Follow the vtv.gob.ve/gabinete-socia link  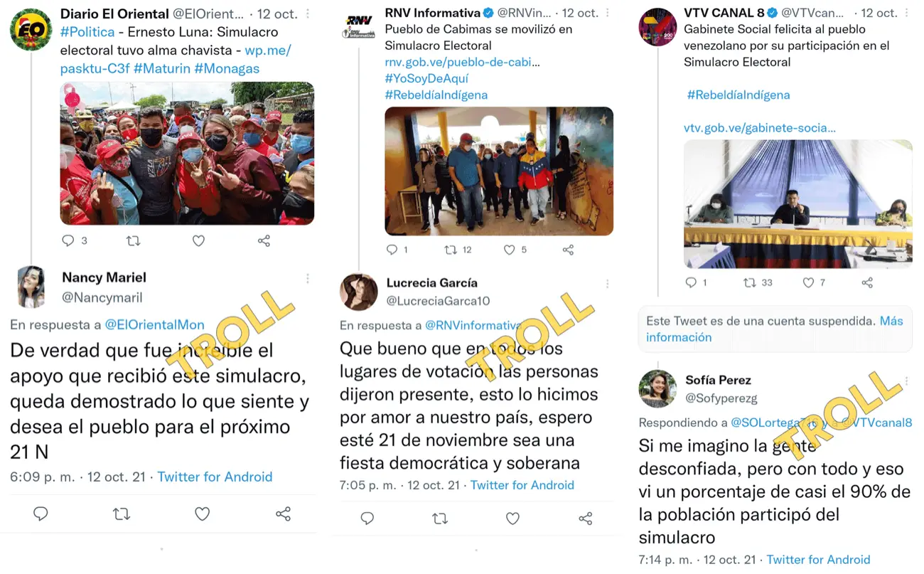tap(760, 128)
